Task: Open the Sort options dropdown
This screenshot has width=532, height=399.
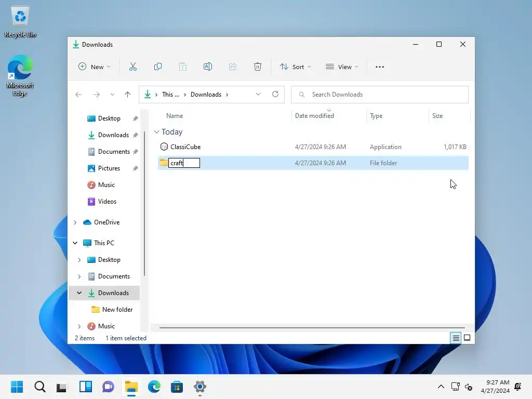Action: (295, 67)
